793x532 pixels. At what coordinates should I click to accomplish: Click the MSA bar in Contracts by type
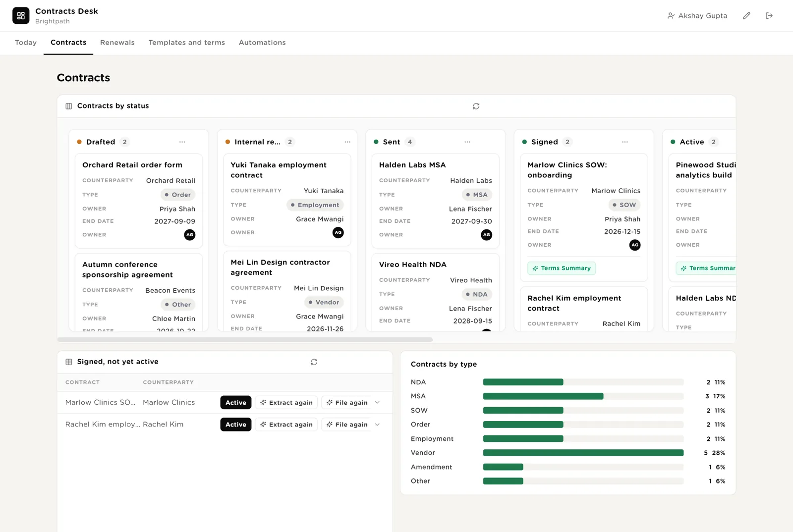click(x=543, y=396)
